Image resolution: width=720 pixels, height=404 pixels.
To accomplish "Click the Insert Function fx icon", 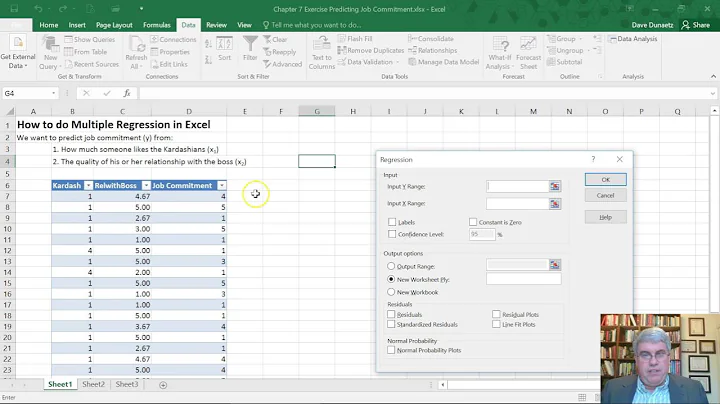I will pos(127,93).
